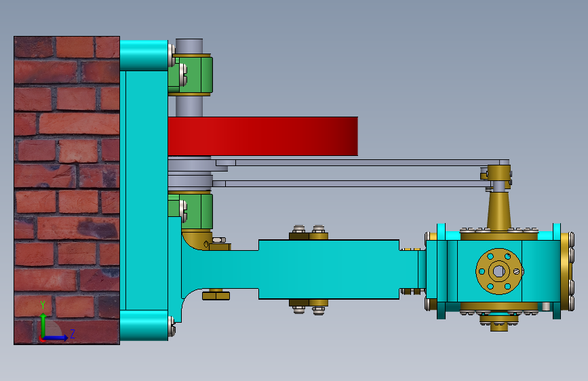Click the gray crankshaft end above upper bearing
The width and height of the screenshot is (588, 381).
tap(189, 46)
